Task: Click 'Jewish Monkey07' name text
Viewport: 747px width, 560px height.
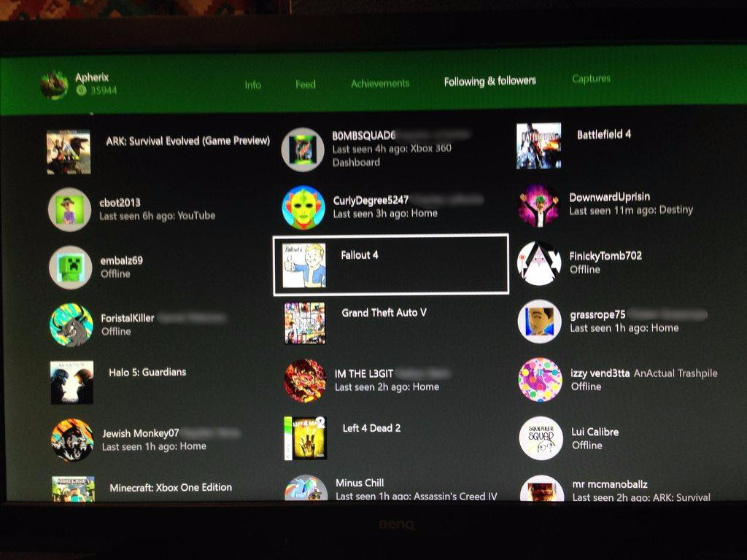Action: pos(141,433)
